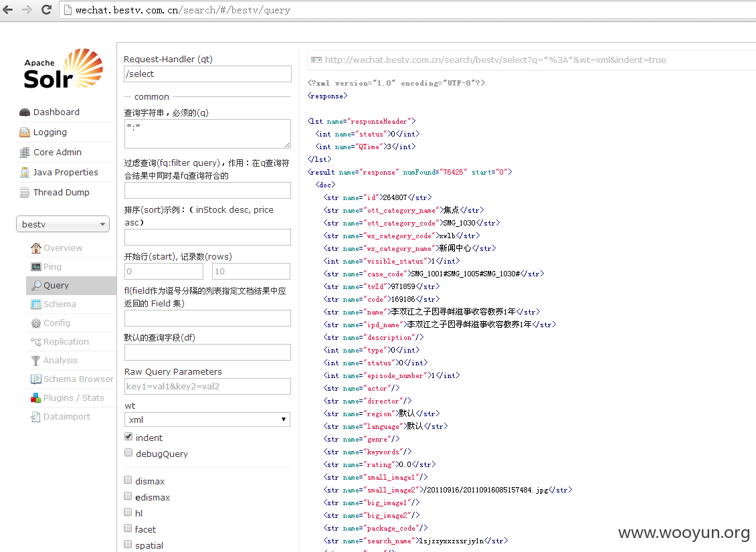Click the Dataimport document icon
This screenshot has height=552, width=756.
pyautogui.click(x=36, y=417)
